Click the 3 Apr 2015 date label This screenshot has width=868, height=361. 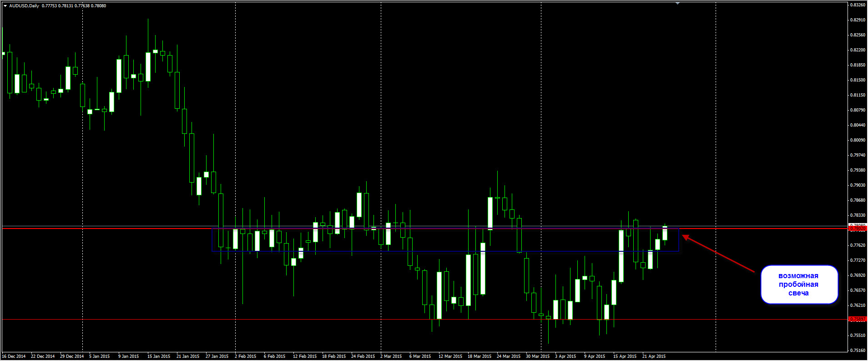click(x=565, y=356)
